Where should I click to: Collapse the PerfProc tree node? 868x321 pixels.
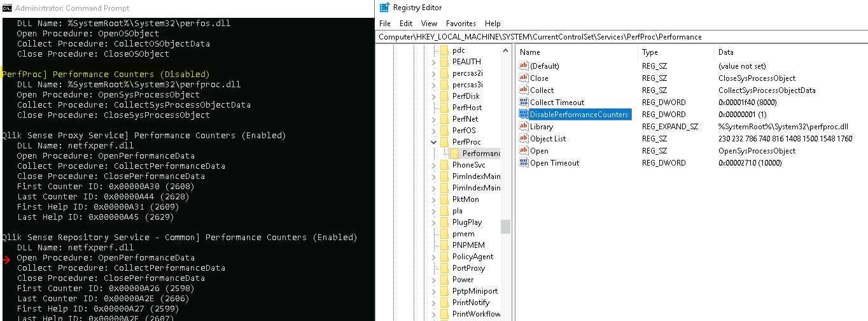click(434, 142)
